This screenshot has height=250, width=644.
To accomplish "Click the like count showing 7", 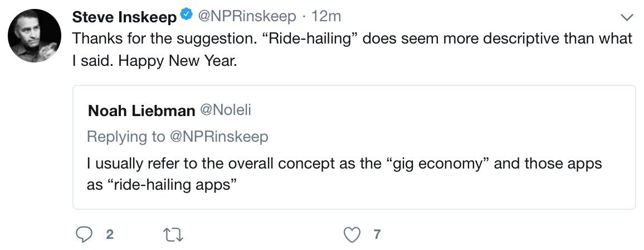I will click(377, 234).
